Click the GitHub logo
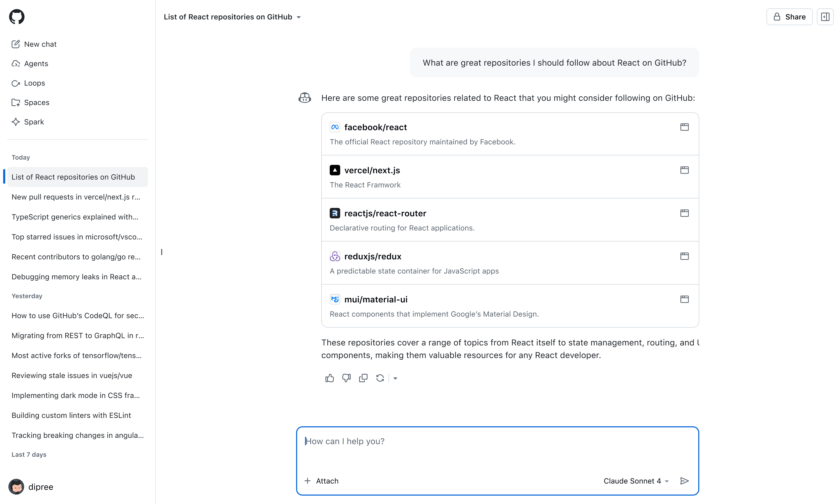The width and height of the screenshot is (840, 504). [x=17, y=17]
